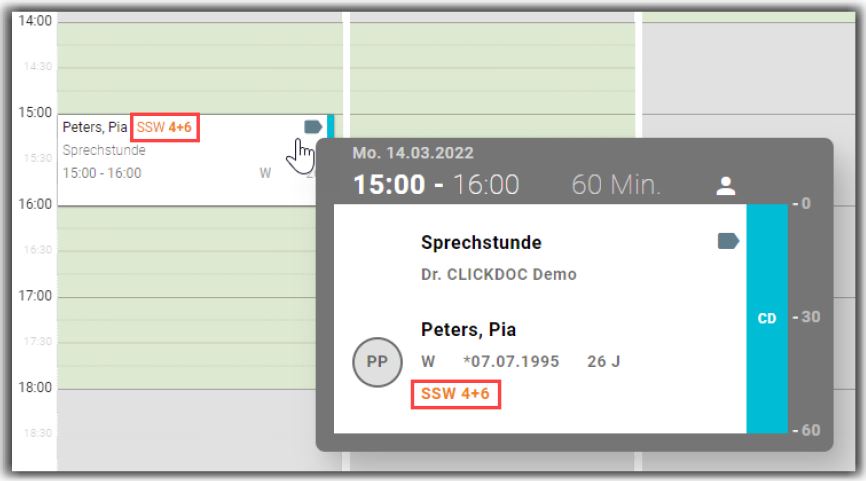The width and height of the screenshot is (866, 481).
Task: Click the tag icon in the popup card
Action: click(728, 241)
